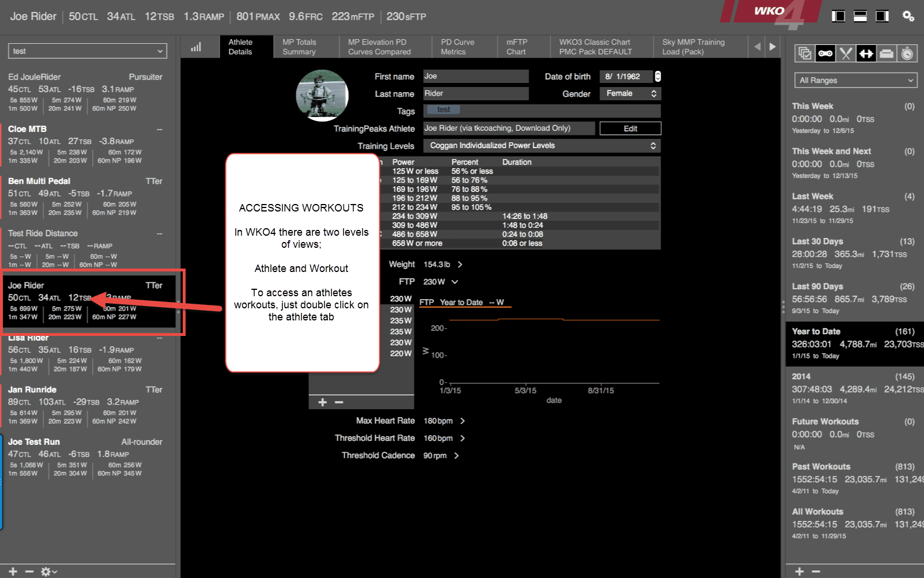
Task: Expand Threshold Heart Rate details arrow
Action: 462,438
